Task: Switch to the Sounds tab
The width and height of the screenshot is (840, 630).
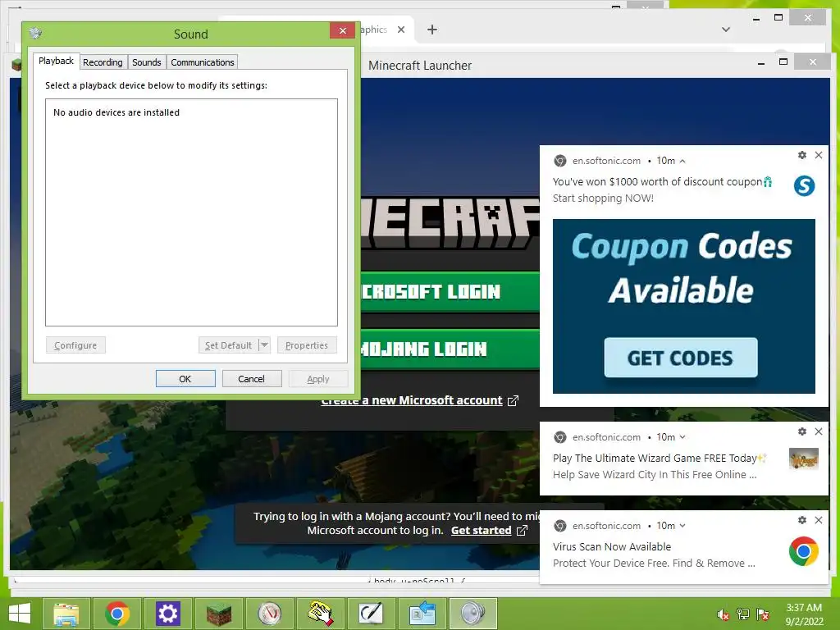Action: pos(147,62)
